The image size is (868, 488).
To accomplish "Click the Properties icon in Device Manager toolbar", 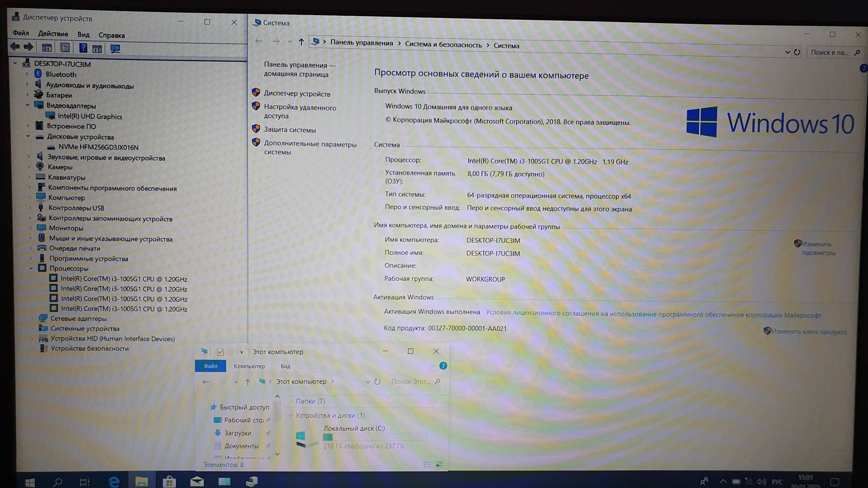I will [65, 48].
